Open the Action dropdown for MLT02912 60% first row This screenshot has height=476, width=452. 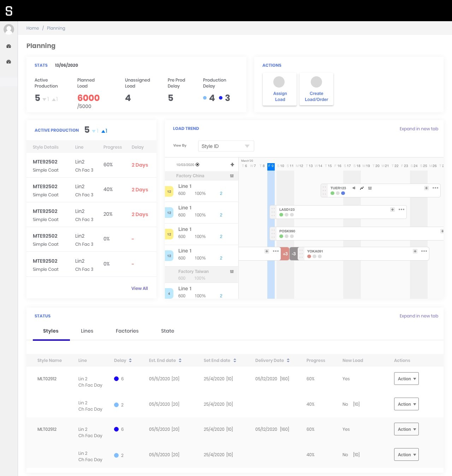[406, 379]
